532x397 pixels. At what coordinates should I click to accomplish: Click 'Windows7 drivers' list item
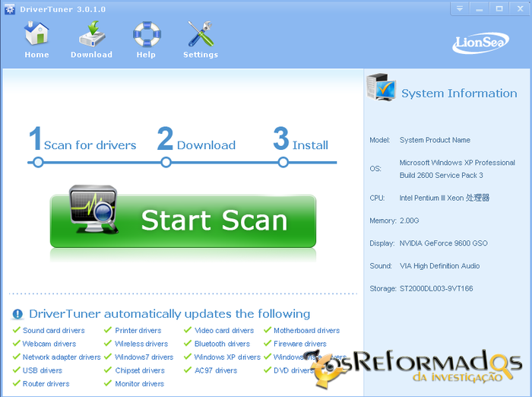[144, 357]
